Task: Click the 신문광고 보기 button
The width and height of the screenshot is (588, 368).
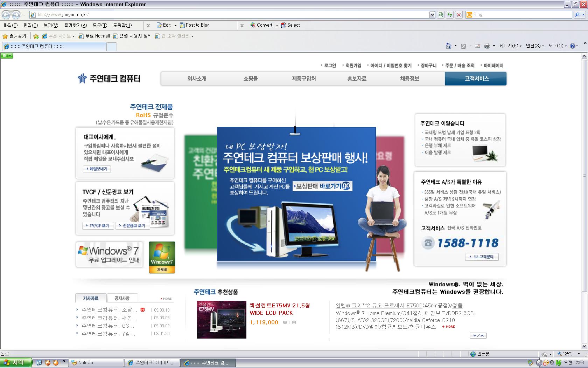Action: [x=132, y=226]
